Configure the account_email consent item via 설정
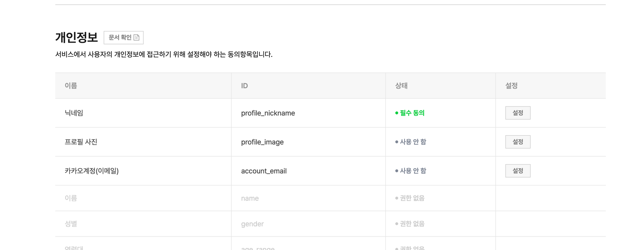Image resolution: width=644 pixels, height=250 pixels. click(518, 170)
